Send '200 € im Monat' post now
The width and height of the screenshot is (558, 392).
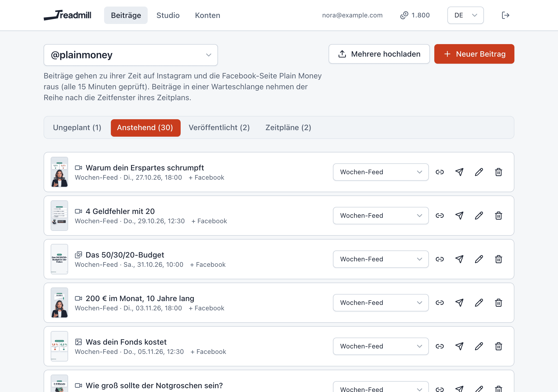tap(459, 303)
